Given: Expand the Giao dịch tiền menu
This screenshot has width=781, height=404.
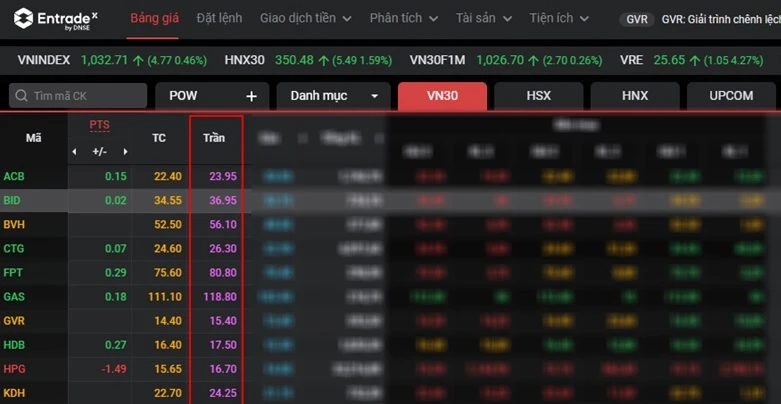Looking at the screenshot, I should (x=306, y=18).
